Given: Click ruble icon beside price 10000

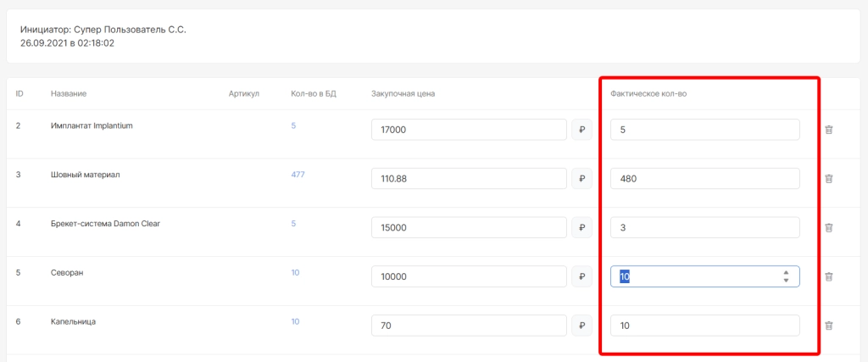Looking at the screenshot, I should pos(582,277).
